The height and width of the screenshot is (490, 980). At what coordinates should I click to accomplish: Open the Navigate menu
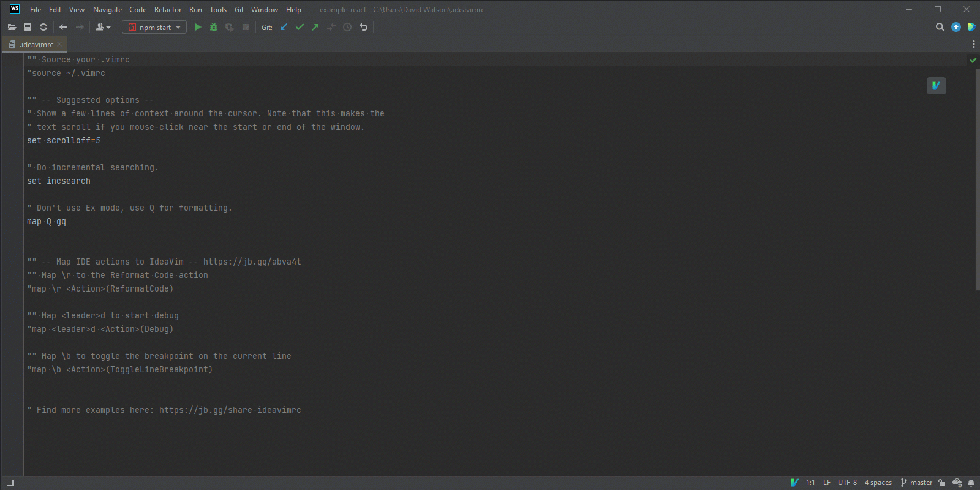107,10
